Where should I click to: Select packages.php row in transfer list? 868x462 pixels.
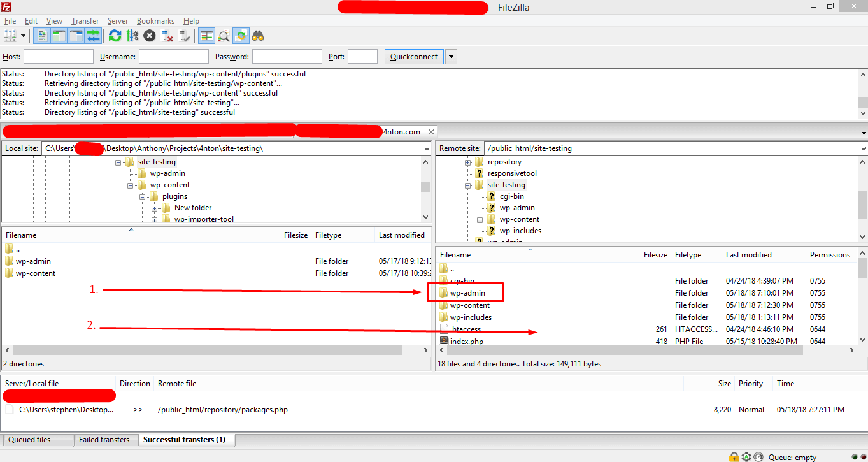click(x=433, y=410)
